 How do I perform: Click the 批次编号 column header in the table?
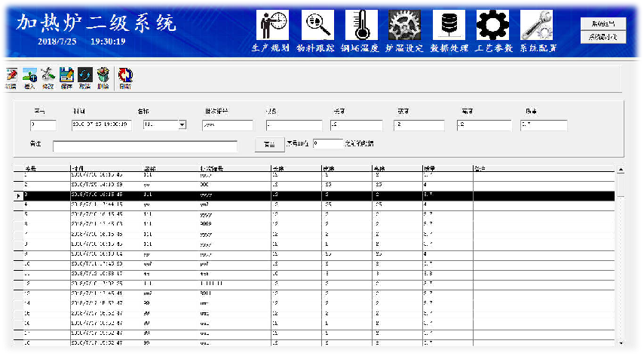(x=235, y=168)
